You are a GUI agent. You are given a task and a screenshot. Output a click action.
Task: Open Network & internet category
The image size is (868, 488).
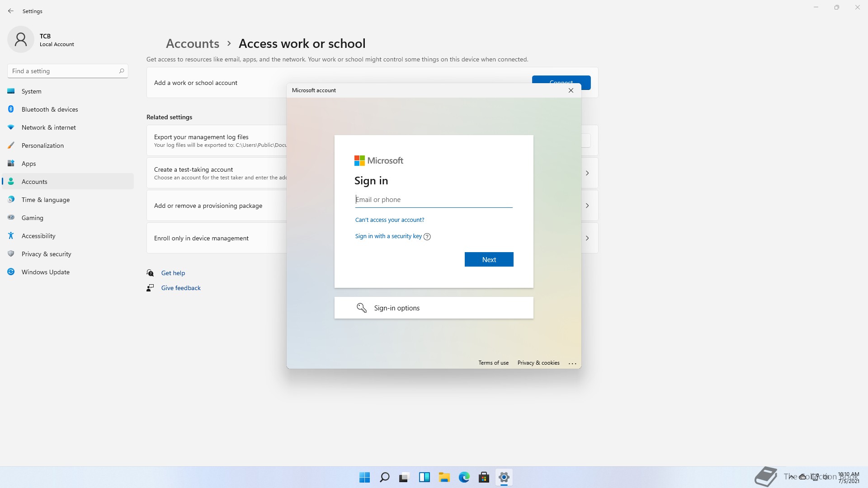(68, 127)
